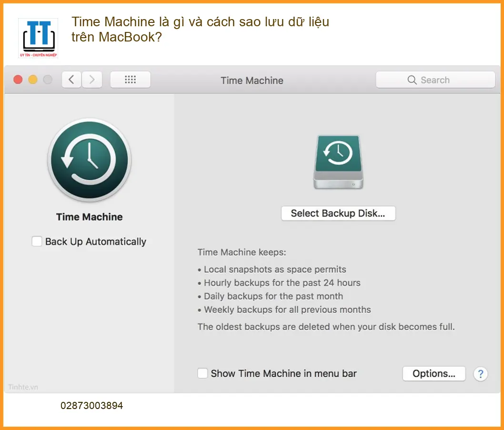The height and width of the screenshot is (430, 504).
Task: Go forward with the right chevron button
Action: click(92, 80)
